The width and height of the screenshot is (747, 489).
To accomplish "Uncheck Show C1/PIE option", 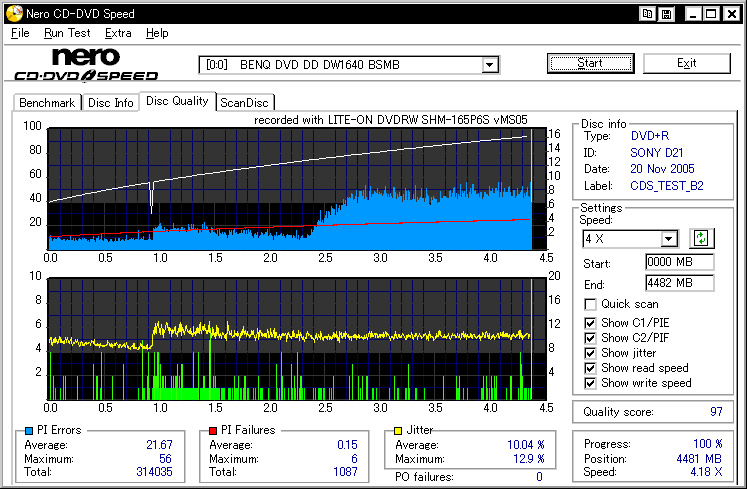I will click(591, 322).
